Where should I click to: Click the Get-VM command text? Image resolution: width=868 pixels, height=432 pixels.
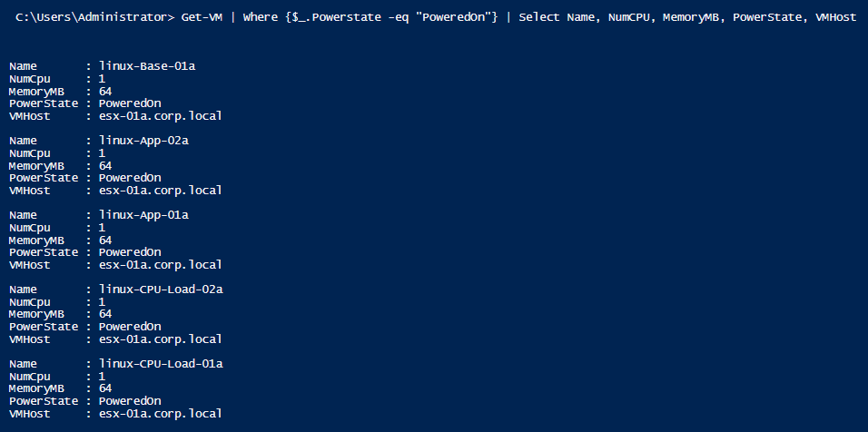pos(202,17)
